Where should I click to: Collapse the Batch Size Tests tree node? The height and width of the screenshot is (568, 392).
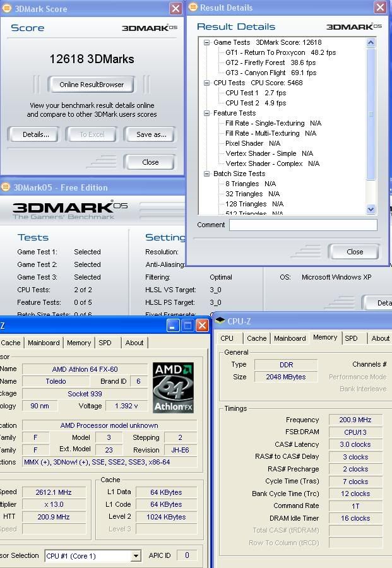pyautogui.click(x=206, y=174)
